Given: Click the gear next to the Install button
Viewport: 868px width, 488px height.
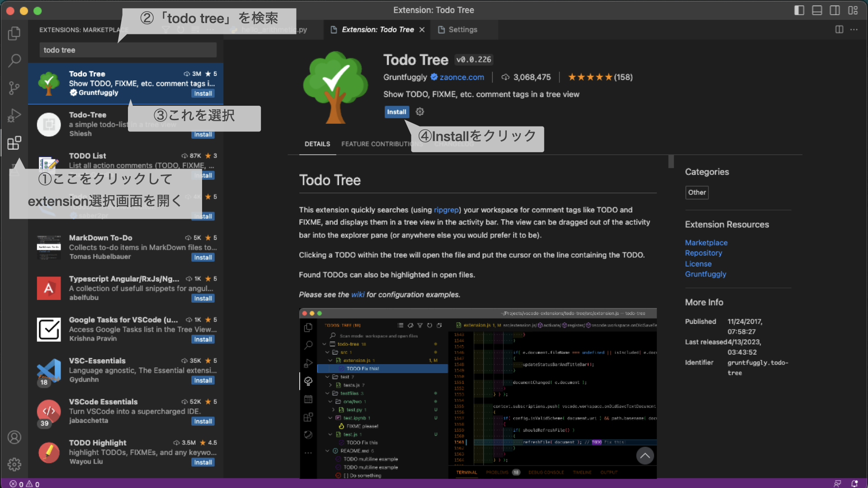Looking at the screenshot, I should click(420, 112).
